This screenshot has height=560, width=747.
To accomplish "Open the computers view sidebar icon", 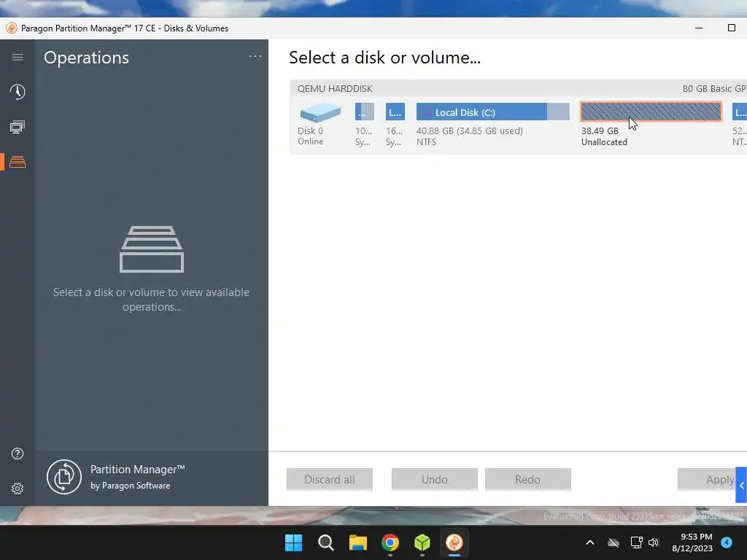I will (x=18, y=127).
